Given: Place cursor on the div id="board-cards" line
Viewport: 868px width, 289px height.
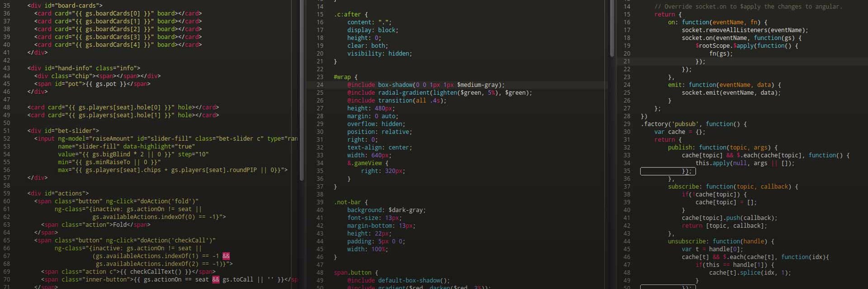Looking at the screenshot, I should pos(65,5).
